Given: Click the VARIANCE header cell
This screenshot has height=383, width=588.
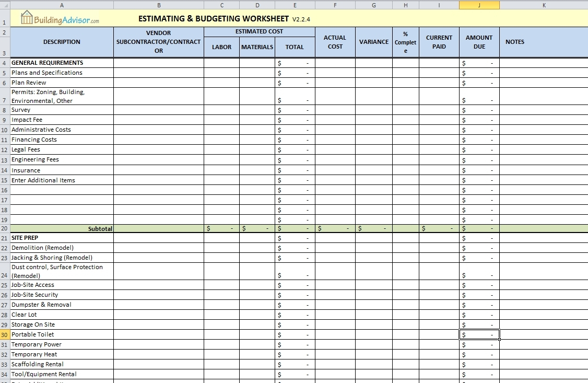Looking at the screenshot, I should [x=373, y=42].
